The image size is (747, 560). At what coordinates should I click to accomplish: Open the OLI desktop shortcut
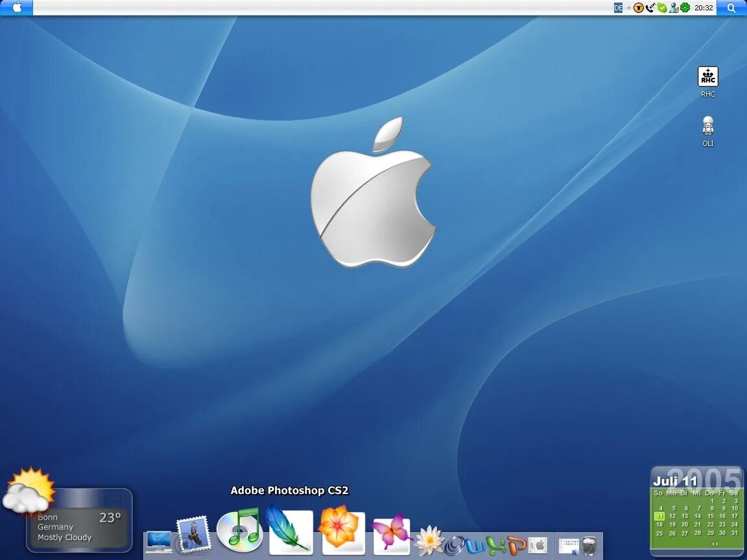point(708,131)
